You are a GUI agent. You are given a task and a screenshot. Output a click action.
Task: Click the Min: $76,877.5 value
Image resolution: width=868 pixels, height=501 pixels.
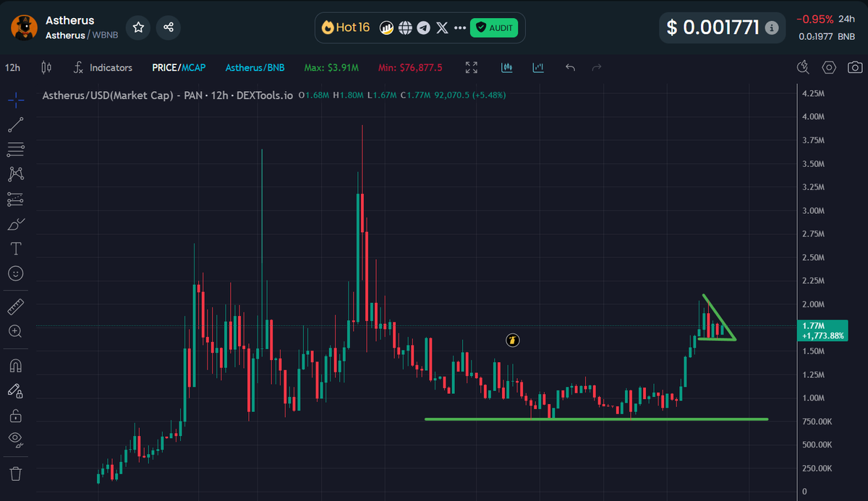(410, 67)
